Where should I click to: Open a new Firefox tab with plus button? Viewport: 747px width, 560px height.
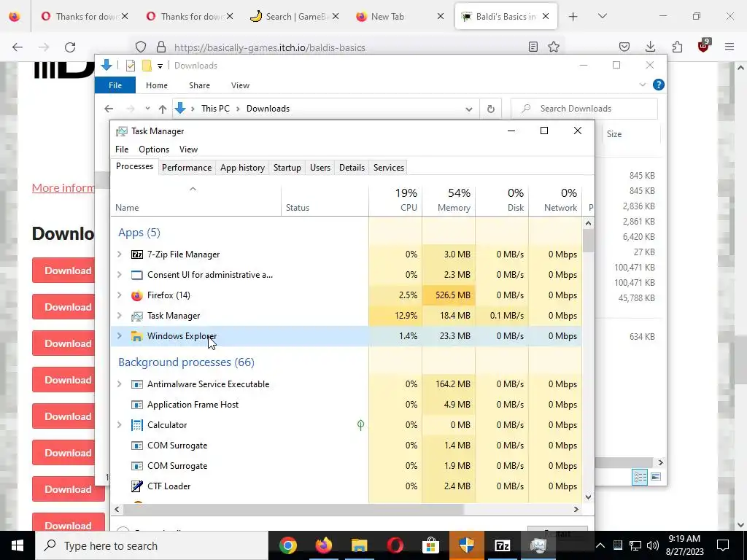coord(573,16)
